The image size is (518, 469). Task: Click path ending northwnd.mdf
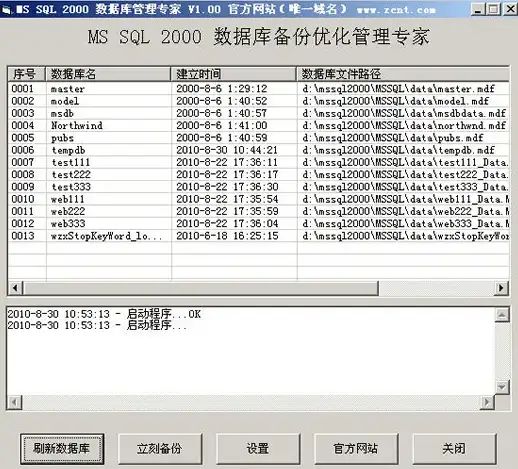point(404,126)
